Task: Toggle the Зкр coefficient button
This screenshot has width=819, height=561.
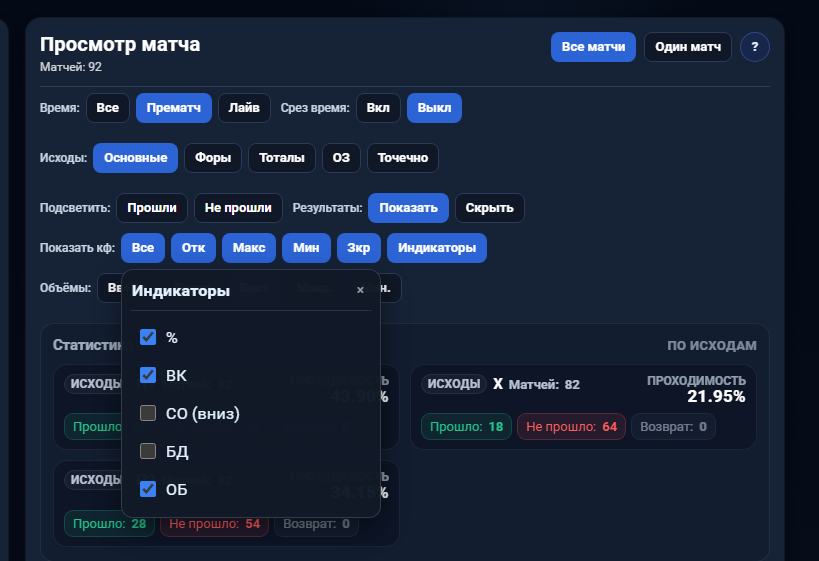Action: [x=359, y=248]
